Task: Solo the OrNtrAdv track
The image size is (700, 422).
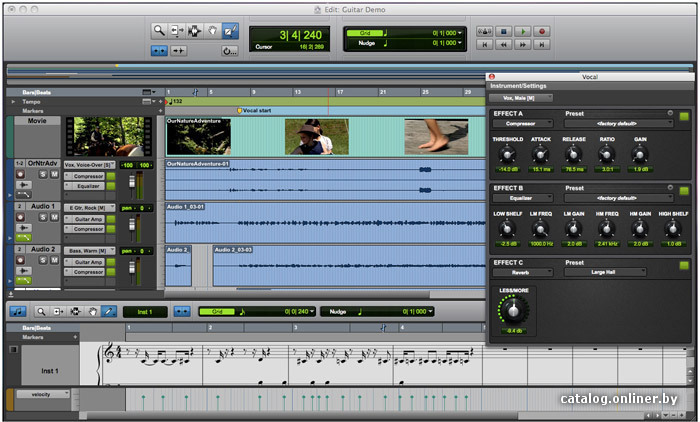Action: pos(43,174)
